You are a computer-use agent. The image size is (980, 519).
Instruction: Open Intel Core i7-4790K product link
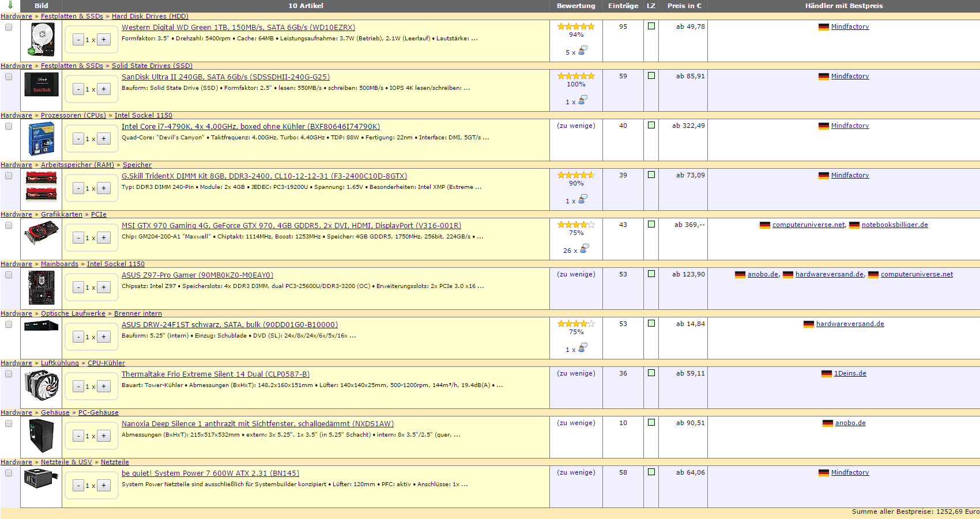[251, 126]
